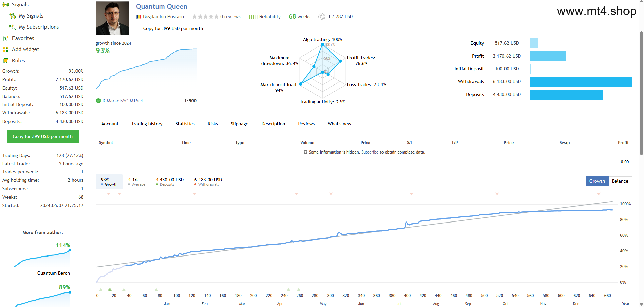The image size is (644, 307).
Task: Click the 0 reviews link
Action: (231, 16)
